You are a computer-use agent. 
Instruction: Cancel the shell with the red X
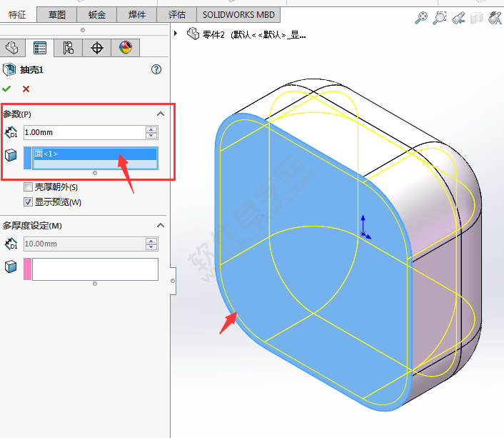click(26, 89)
